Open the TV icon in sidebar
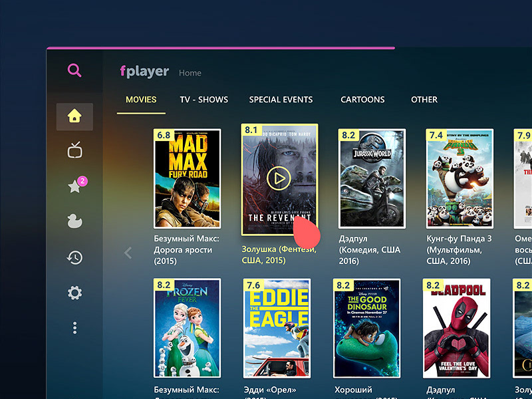532x399 pixels. 74,150
